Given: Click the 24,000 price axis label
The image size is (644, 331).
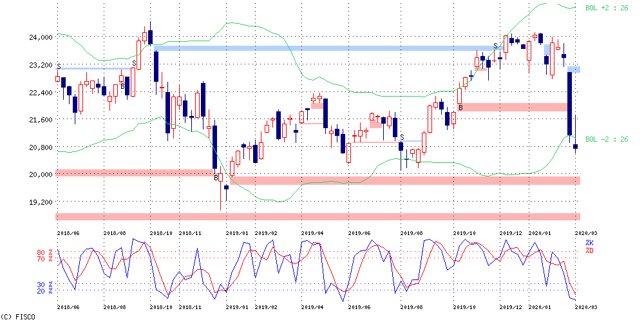Looking at the screenshot, I should 41,37.
